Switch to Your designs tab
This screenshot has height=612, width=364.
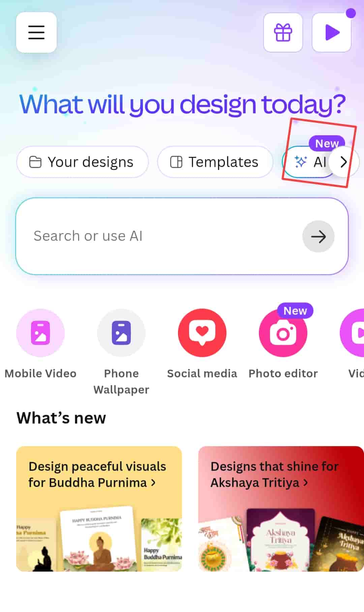[x=83, y=162]
